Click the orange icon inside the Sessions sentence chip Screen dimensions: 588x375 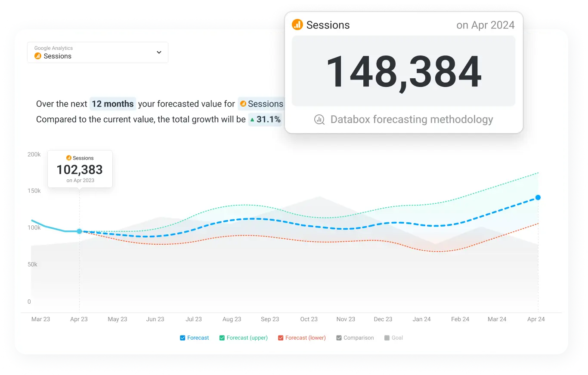[243, 104]
